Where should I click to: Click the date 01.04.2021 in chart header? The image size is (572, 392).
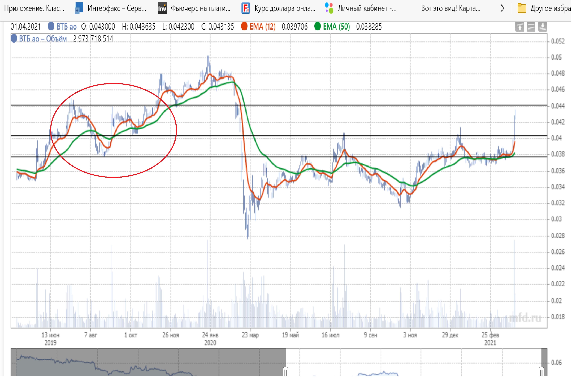click(x=26, y=27)
